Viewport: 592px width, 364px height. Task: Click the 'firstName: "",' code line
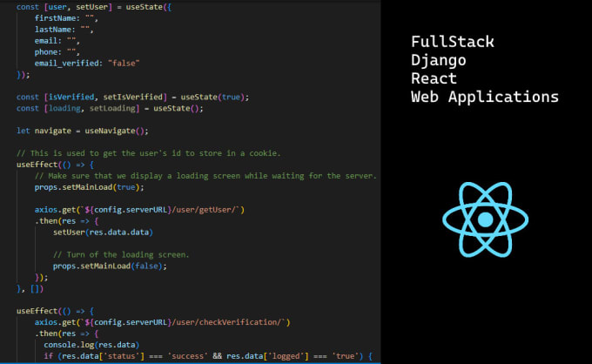tap(66, 18)
